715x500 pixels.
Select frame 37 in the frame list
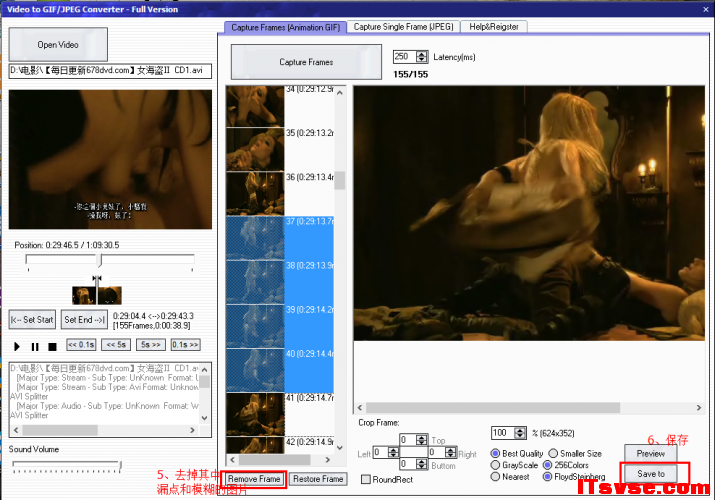click(280, 237)
